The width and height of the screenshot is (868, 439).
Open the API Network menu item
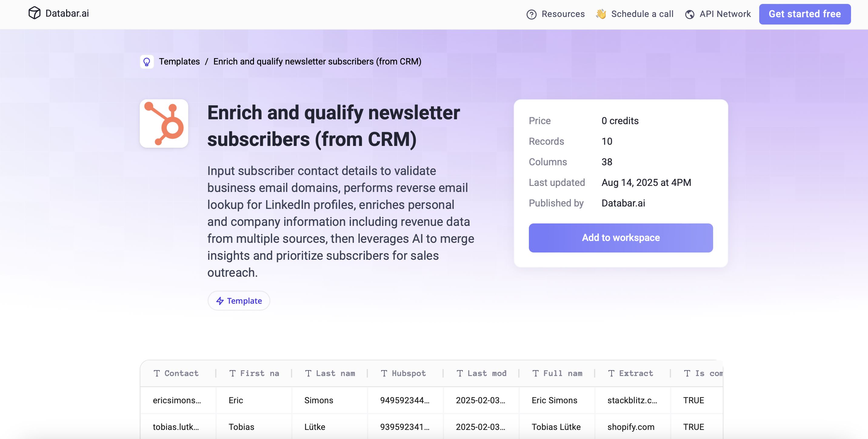[x=718, y=14]
